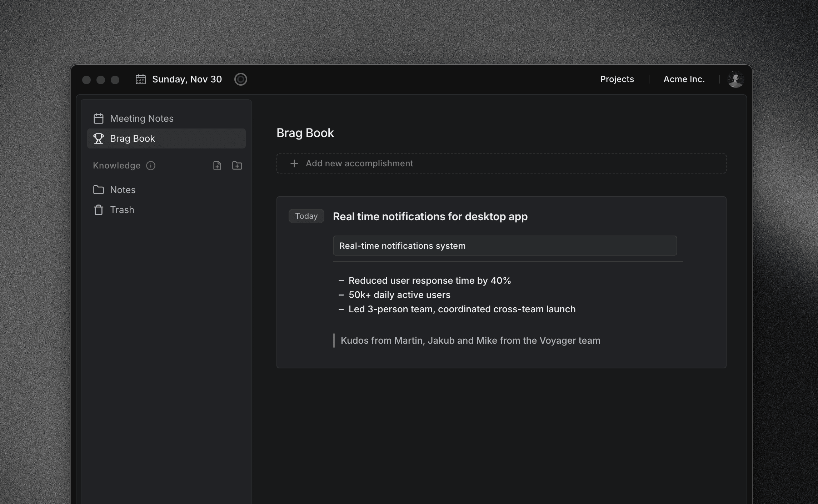Open the Projects menu
The height and width of the screenshot is (504, 818).
(x=617, y=79)
